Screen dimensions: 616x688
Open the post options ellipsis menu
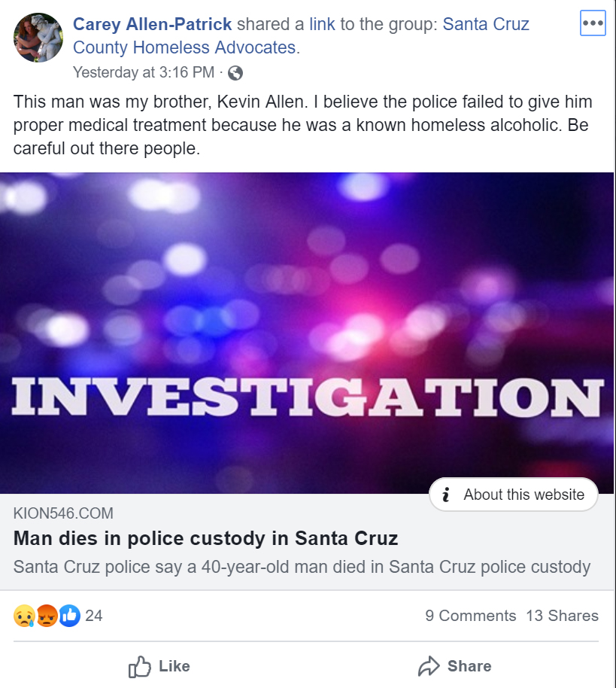coord(593,23)
